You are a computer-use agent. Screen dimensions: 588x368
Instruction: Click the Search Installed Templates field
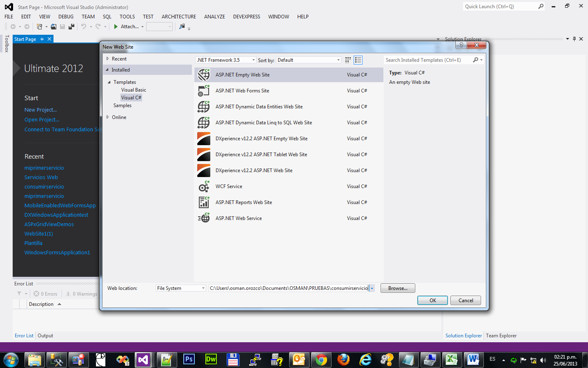[x=428, y=60]
